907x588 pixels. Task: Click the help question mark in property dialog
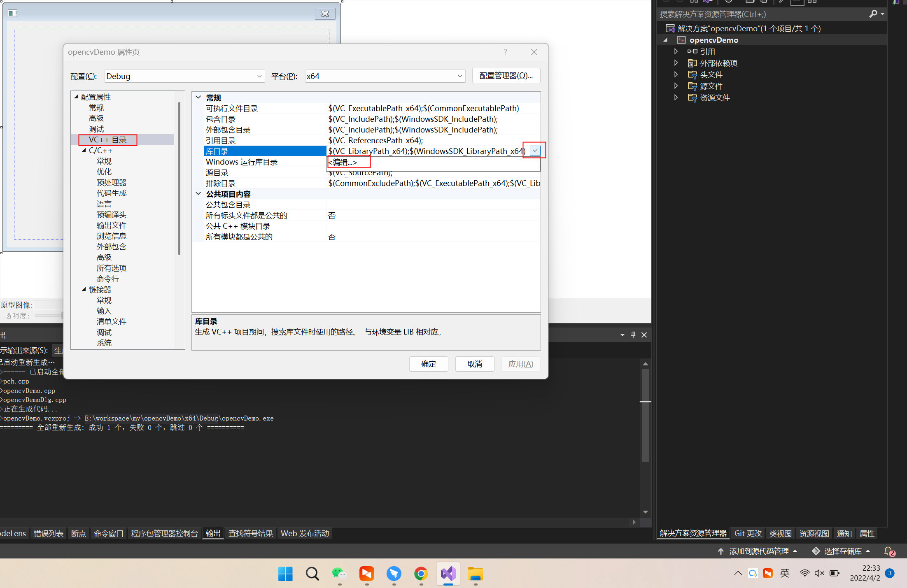(505, 52)
